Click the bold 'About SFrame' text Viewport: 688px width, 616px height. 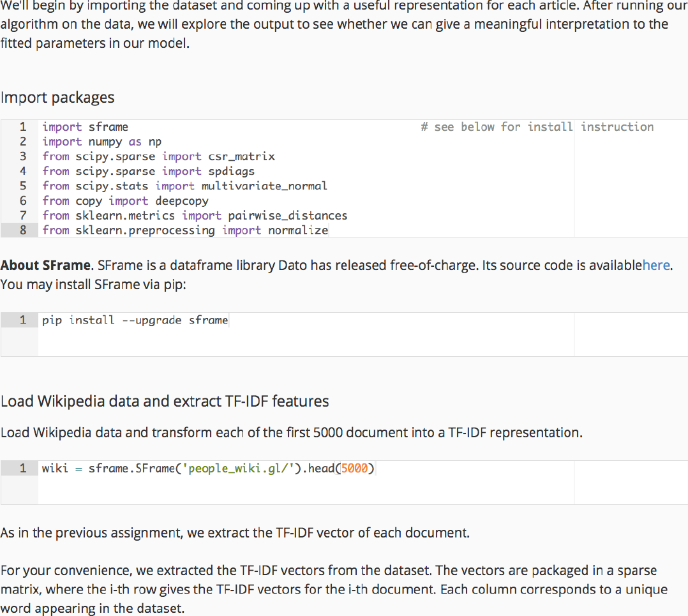coord(47,265)
